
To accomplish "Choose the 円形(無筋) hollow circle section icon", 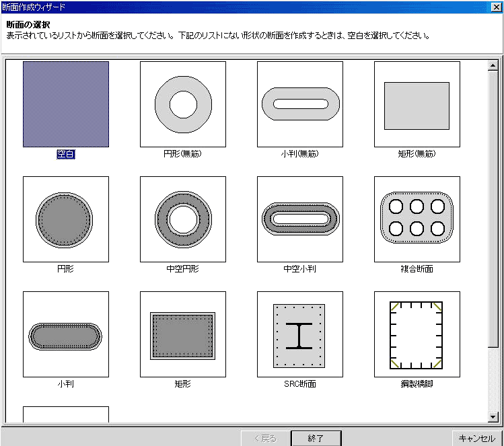I will click(183, 104).
